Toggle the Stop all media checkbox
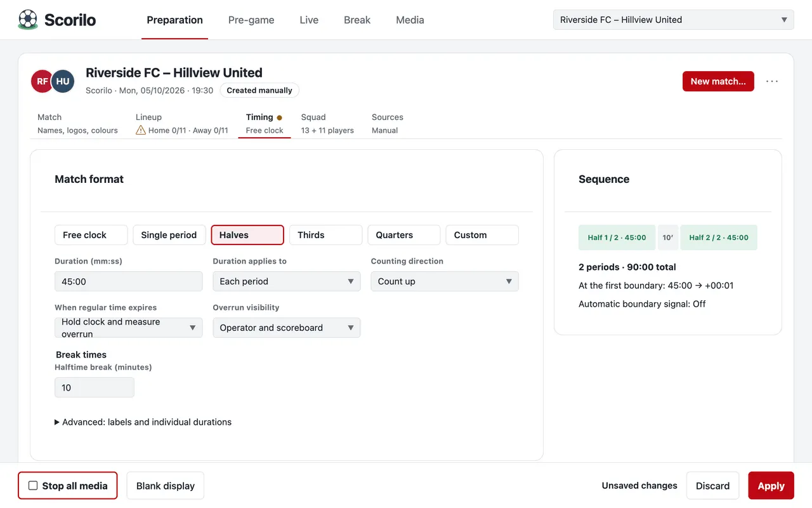This screenshot has width=812, height=508. pyautogui.click(x=33, y=486)
